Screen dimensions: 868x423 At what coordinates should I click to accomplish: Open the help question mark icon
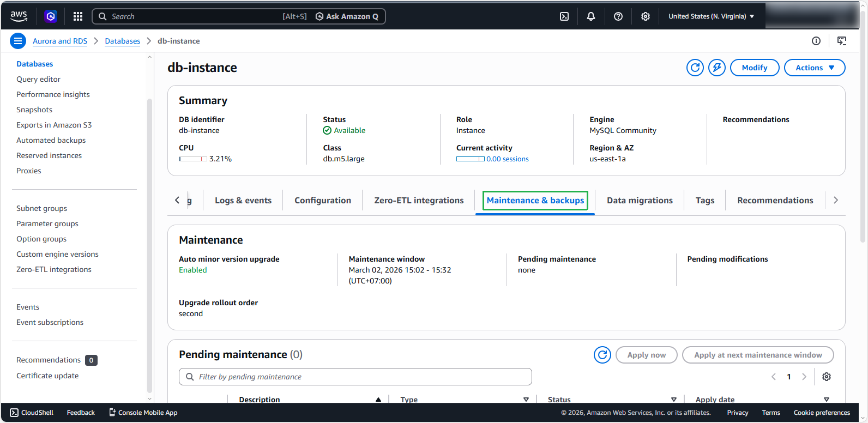[618, 16]
